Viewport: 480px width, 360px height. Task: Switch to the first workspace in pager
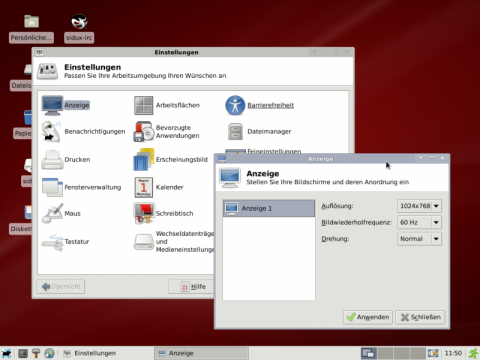click(x=369, y=353)
